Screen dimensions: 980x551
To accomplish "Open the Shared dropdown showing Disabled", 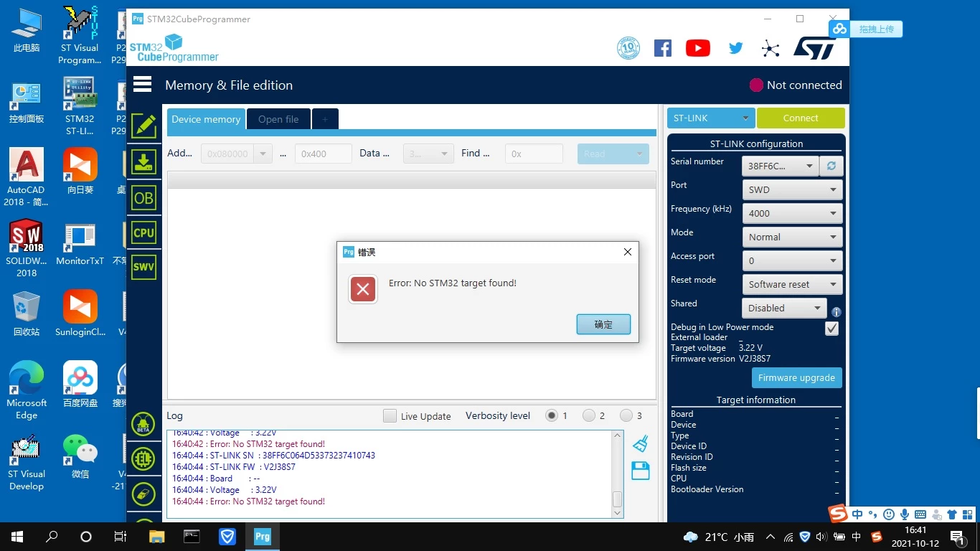I will pos(784,308).
